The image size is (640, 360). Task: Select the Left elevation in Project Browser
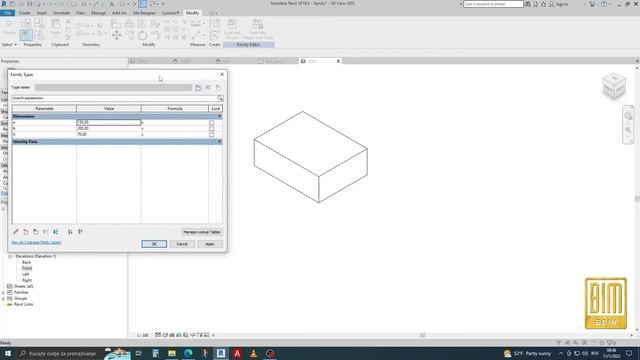pos(25,274)
